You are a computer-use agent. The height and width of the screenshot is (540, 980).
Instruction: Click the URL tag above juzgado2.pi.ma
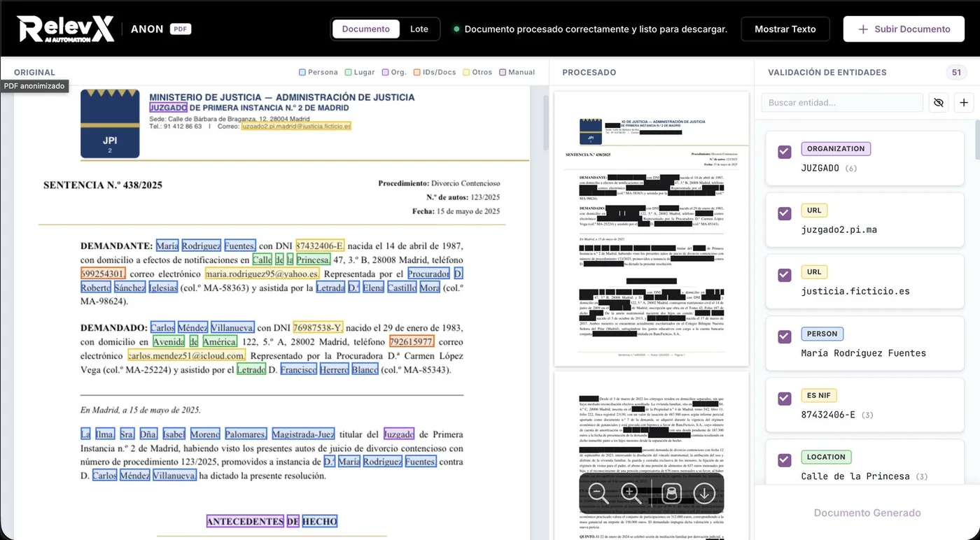814,210
